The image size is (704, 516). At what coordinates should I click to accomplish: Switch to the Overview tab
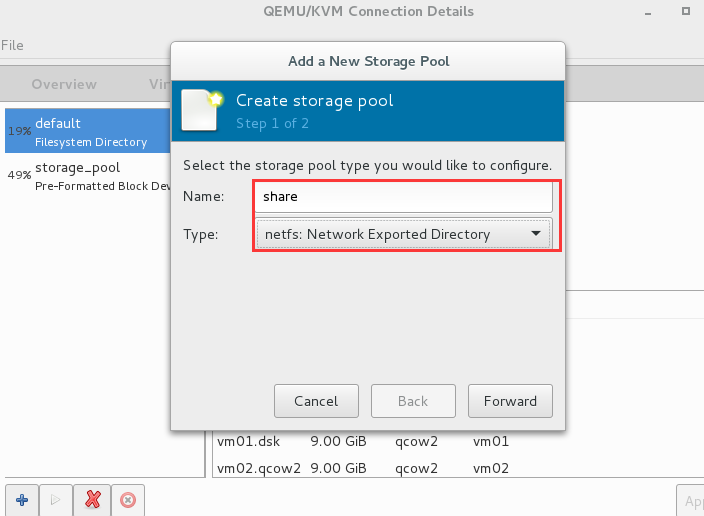pos(64,84)
